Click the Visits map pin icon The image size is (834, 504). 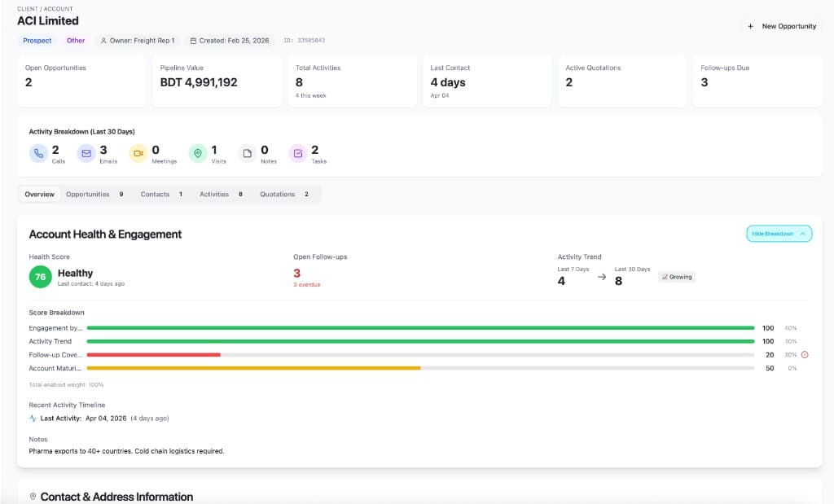pos(197,151)
